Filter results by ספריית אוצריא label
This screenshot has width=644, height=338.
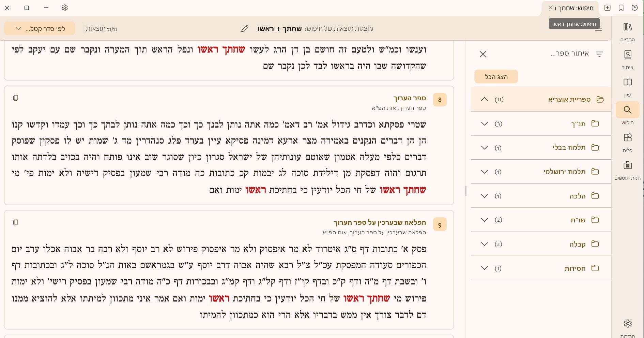pos(569,99)
